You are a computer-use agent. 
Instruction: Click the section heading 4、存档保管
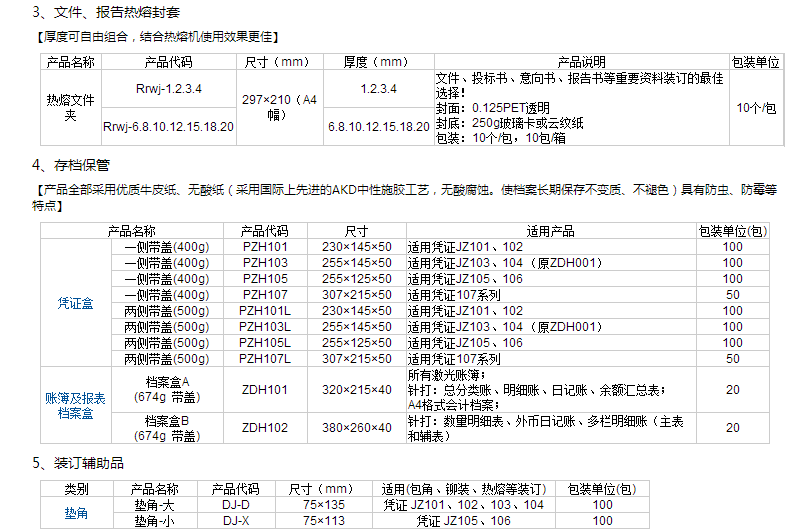70,164
